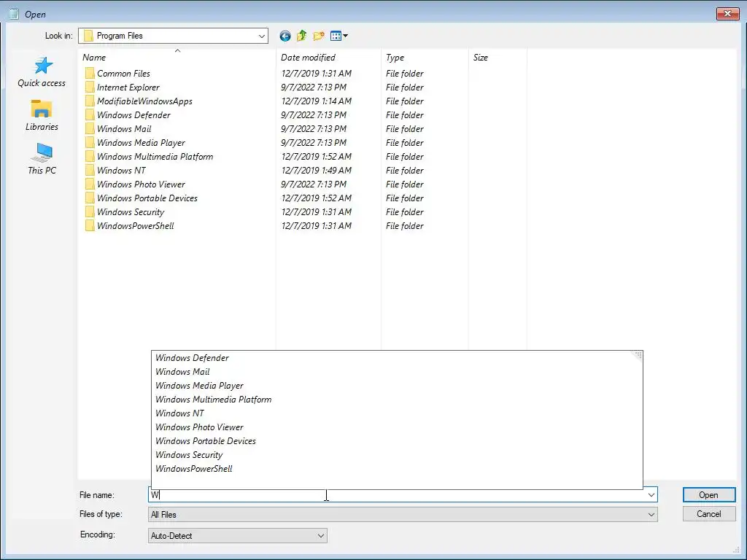Select WindowsPowerShell folder icon in file list
Screen dimensions: 747x560
tap(90, 225)
